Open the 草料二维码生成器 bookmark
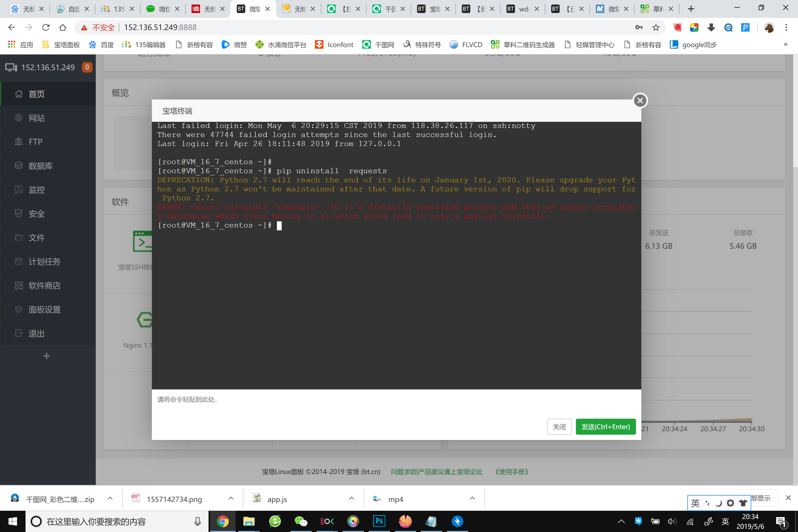Screen dimensions: 798x532 coord(523,44)
